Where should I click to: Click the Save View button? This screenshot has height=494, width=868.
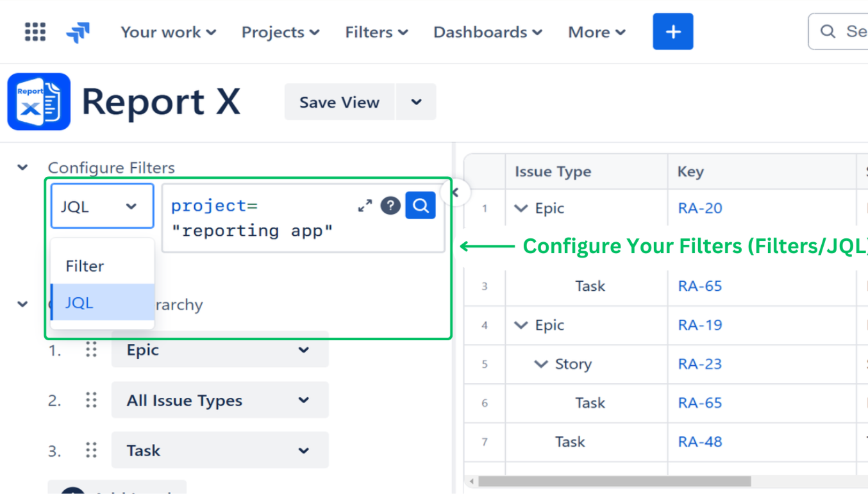coord(339,102)
